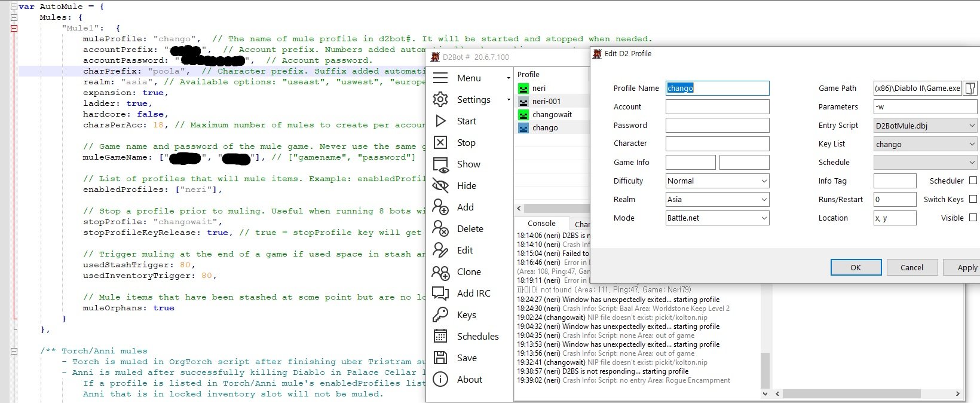Click the Hide crossed-eye icon

click(x=440, y=186)
